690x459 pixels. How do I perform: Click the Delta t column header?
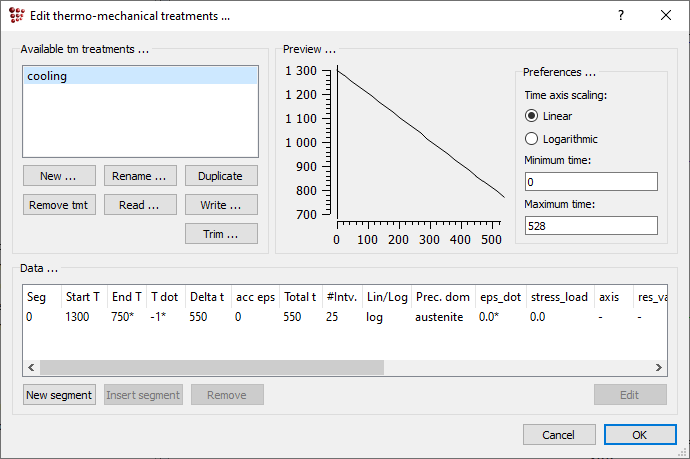point(207,297)
